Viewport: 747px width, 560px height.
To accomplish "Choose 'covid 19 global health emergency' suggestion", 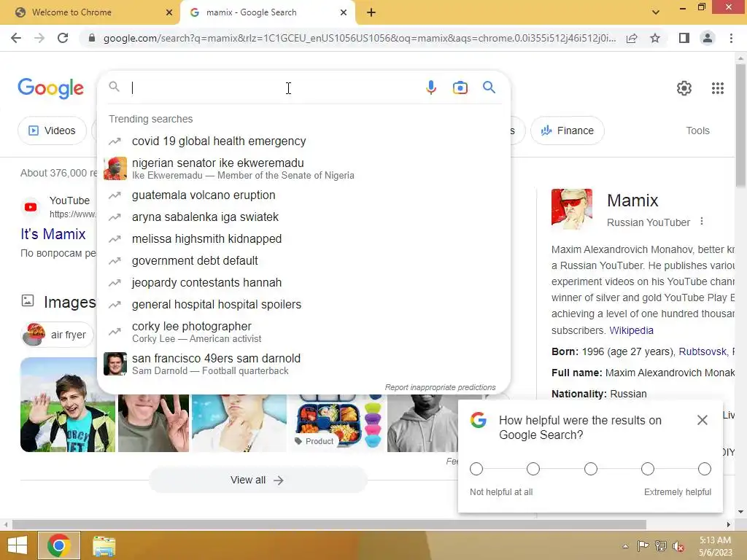I will coord(303,141).
